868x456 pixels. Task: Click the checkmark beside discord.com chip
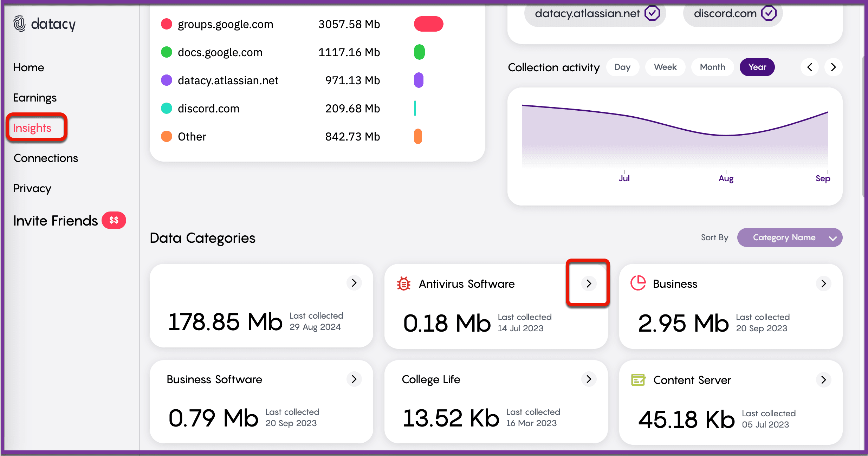pos(769,13)
